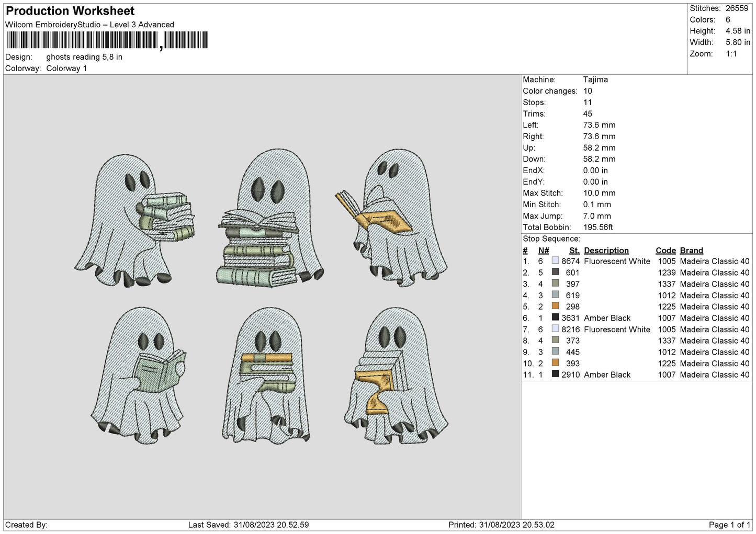Screen dimensions: 756x534
Task: Click the barcode under the studio name
Action: (x=107, y=40)
